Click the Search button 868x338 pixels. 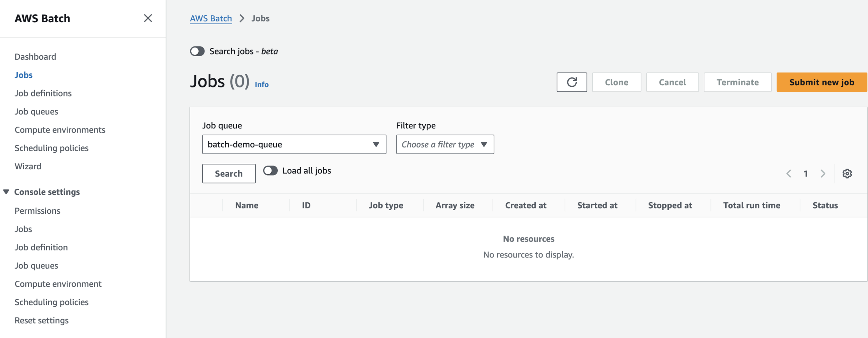(x=229, y=174)
